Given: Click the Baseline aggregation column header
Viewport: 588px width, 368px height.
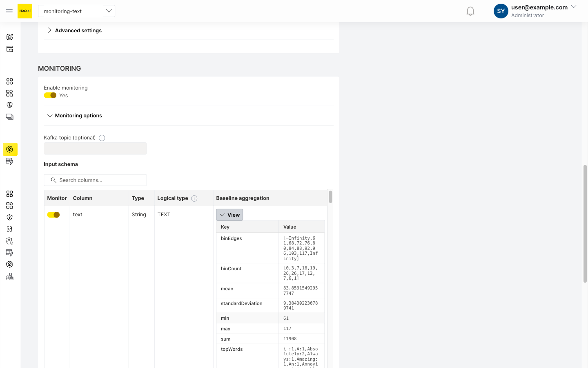Looking at the screenshot, I should pos(243,198).
